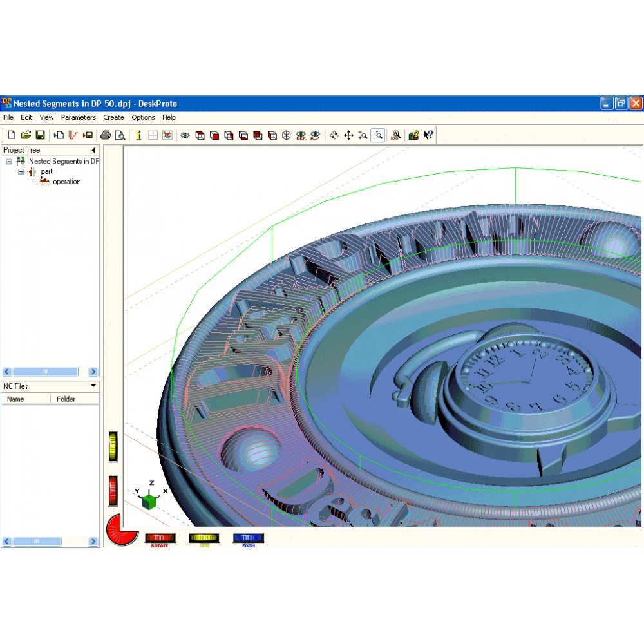Toggle the zoom window selection tool
This screenshot has width=644, height=644.
(x=377, y=135)
